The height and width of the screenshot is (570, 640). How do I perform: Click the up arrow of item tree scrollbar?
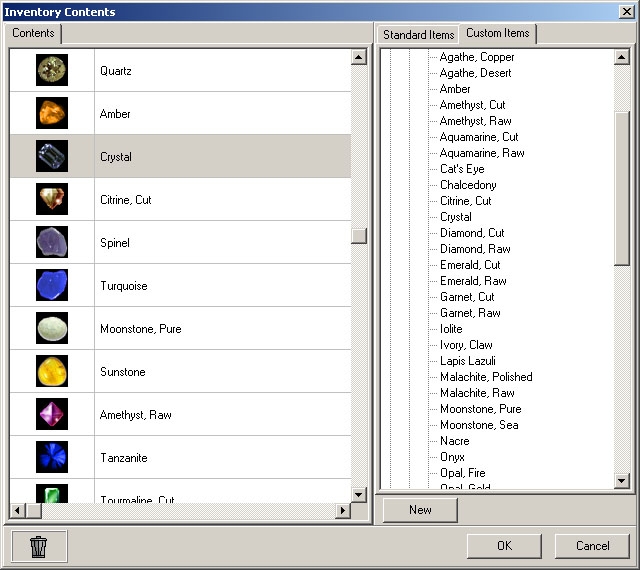[x=622, y=57]
